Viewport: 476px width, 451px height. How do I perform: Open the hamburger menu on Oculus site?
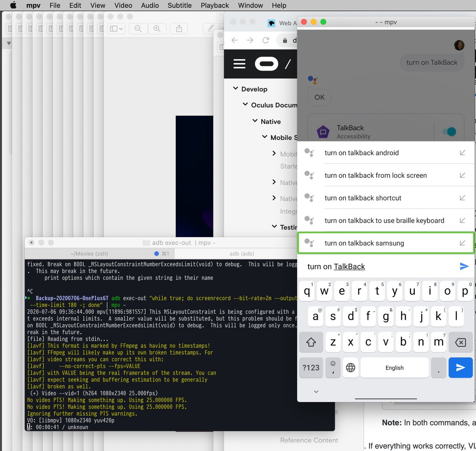click(x=239, y=64)
